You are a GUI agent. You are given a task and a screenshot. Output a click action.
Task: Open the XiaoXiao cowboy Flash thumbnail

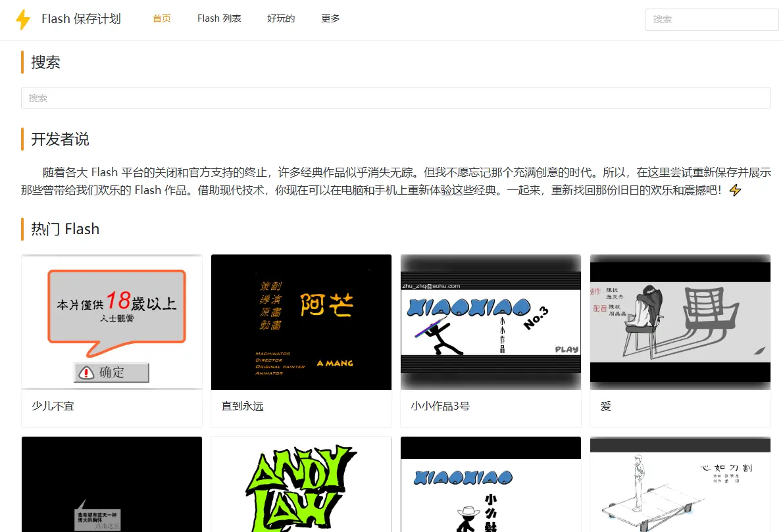490,485
